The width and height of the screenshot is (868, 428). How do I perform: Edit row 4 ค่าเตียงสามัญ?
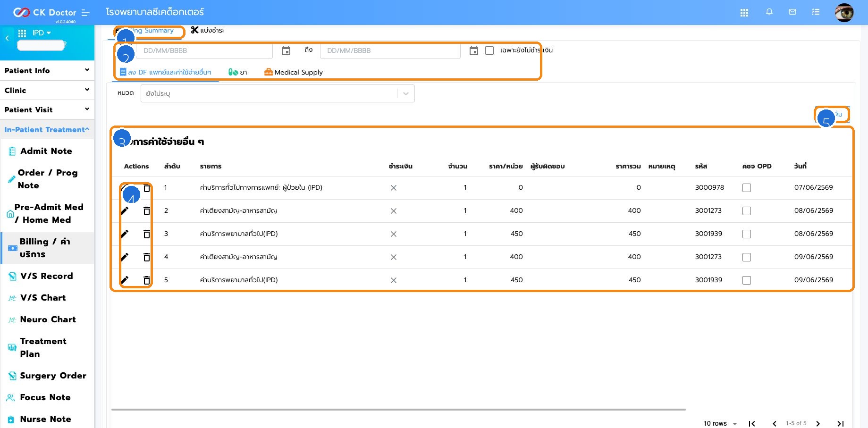125,257
